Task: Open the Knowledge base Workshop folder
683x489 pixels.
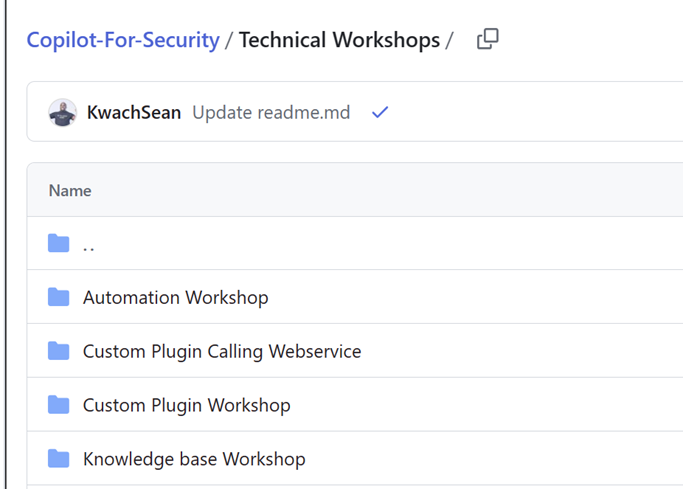Action: (x=194, y=459)
